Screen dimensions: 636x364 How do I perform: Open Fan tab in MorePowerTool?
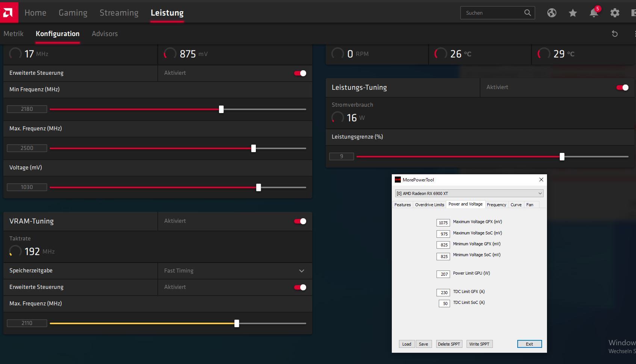pos(530,205)
